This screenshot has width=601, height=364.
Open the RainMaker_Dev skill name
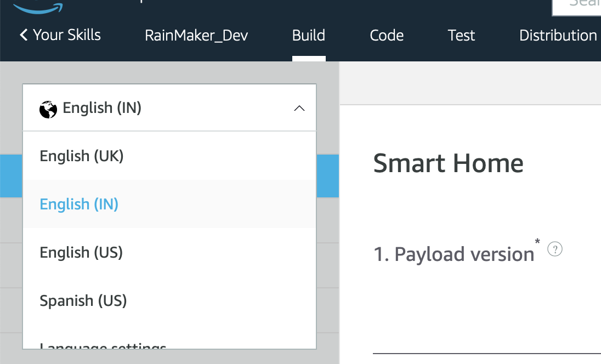(196, 36)
